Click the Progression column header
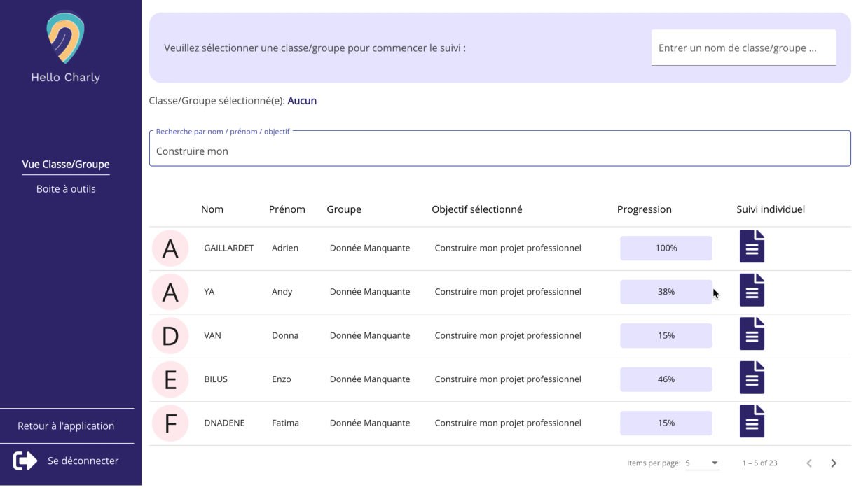The height and width of the screenshot is (490, 868). pyautogui.click(x=644, y=209)
